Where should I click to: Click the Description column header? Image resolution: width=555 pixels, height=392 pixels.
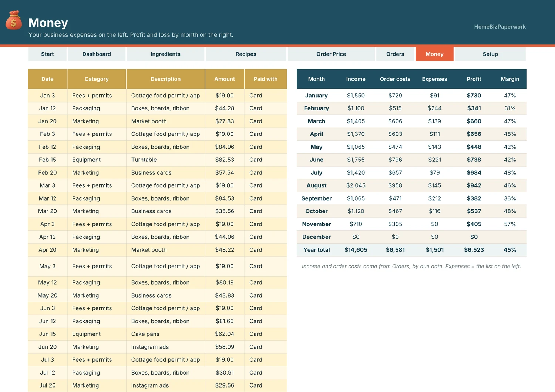[x=165, y=79]
